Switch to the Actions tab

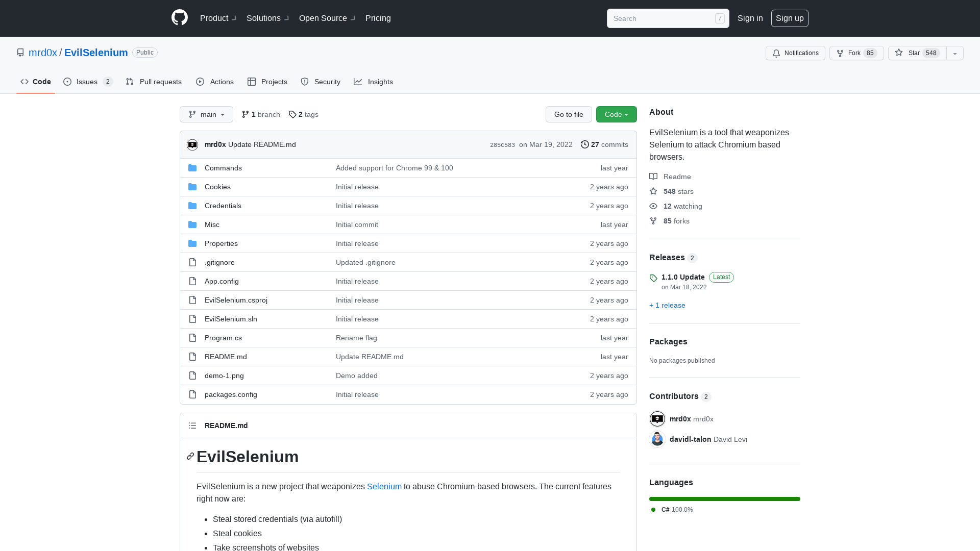[x=215, y=82]
